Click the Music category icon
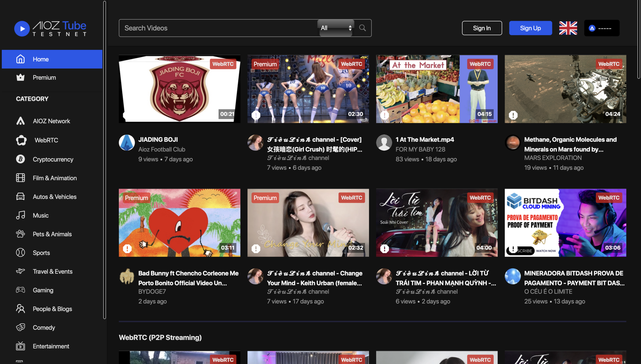 (21, 215)
